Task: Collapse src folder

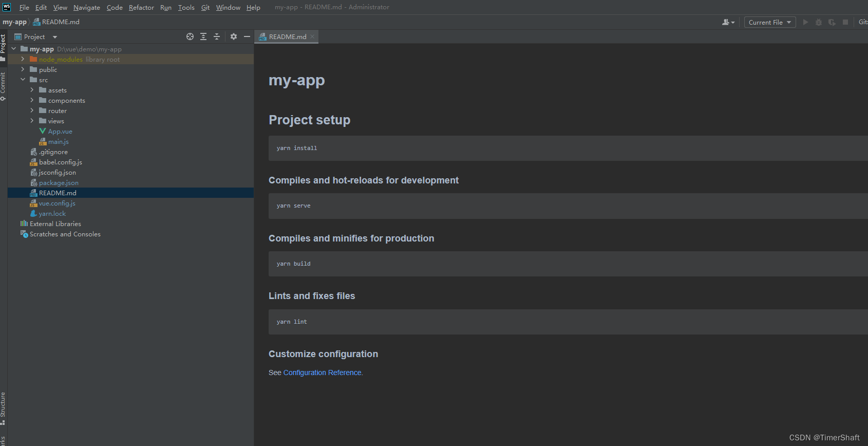Action: tap(23, 80)
